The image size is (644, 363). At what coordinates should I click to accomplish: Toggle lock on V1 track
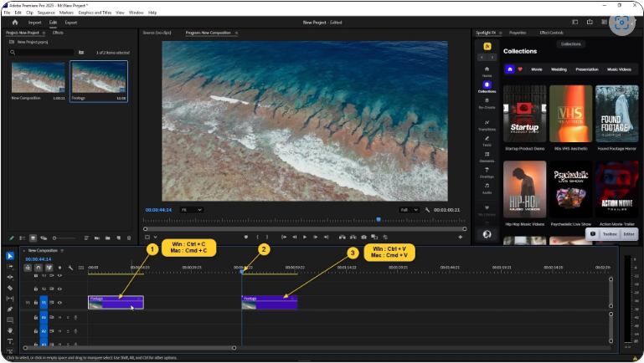click(x=36, y=302)
